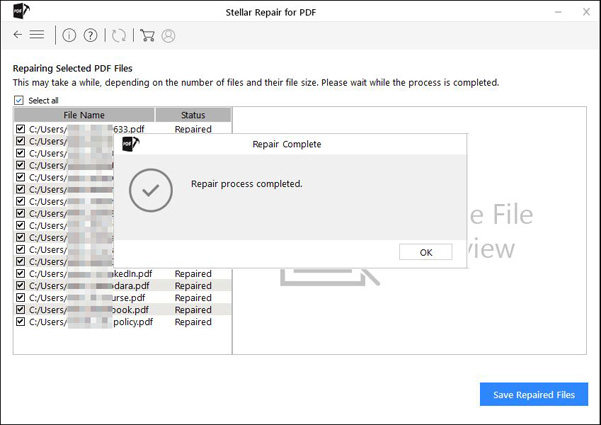Uncheck the file ending in urse.pdf
The image size is (601, 425).
[20, 298]
